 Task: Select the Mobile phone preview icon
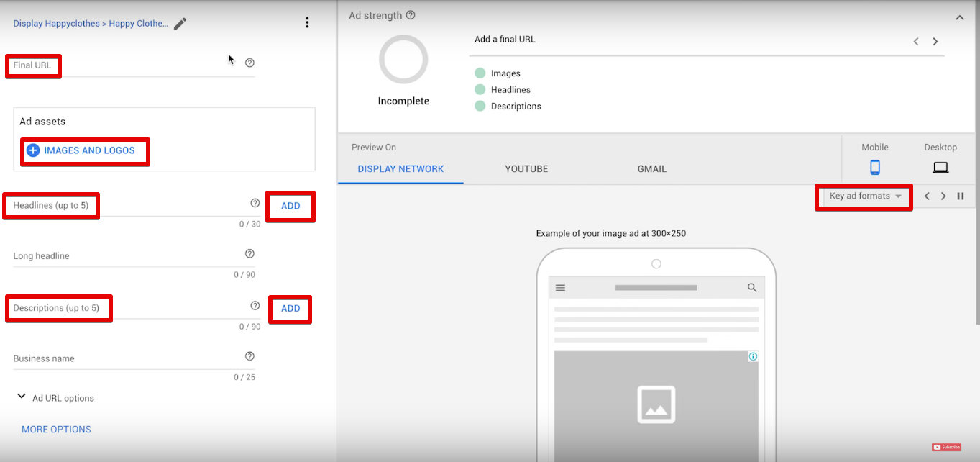click(x=875, y=168)
